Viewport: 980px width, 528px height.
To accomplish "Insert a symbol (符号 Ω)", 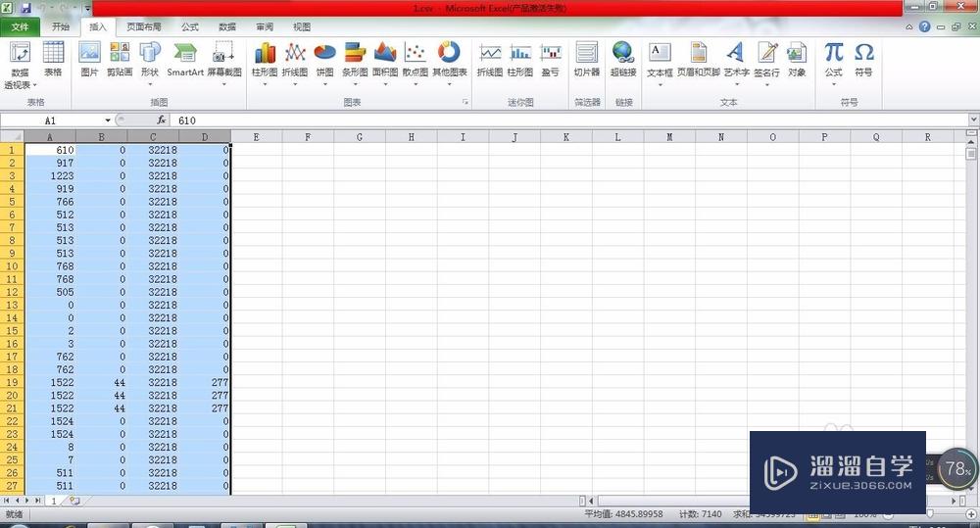I will tap(863, 60).
